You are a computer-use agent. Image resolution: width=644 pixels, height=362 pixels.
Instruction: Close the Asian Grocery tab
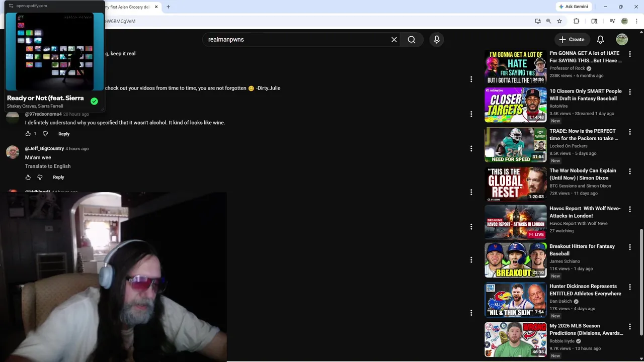(x=156, y=7)
